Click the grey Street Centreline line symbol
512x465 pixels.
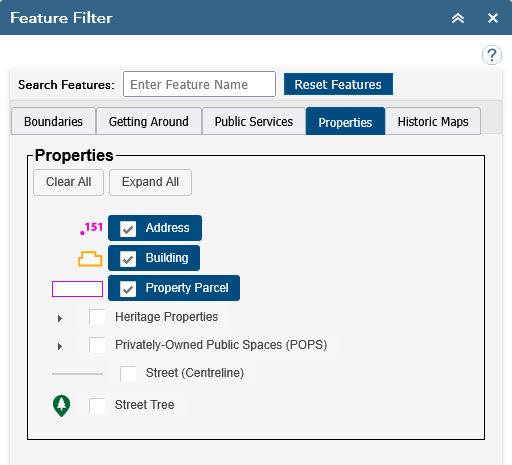77,374
